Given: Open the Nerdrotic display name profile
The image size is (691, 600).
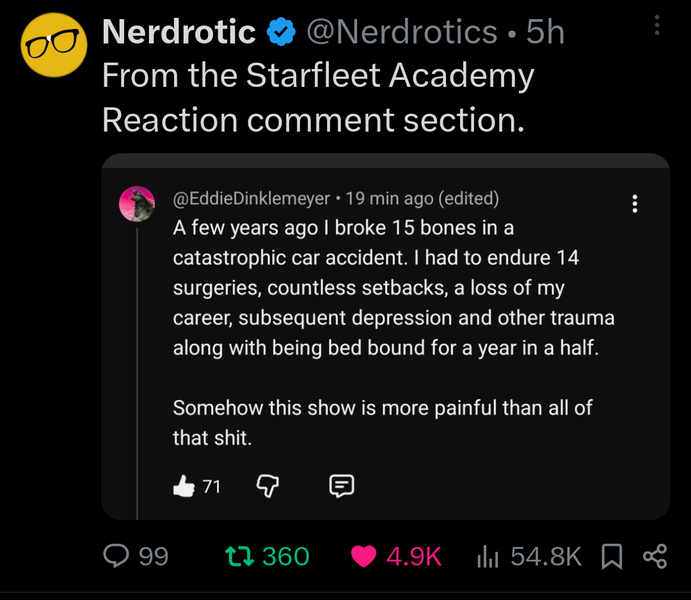Looking at the screenshot, I should (179, 33).
